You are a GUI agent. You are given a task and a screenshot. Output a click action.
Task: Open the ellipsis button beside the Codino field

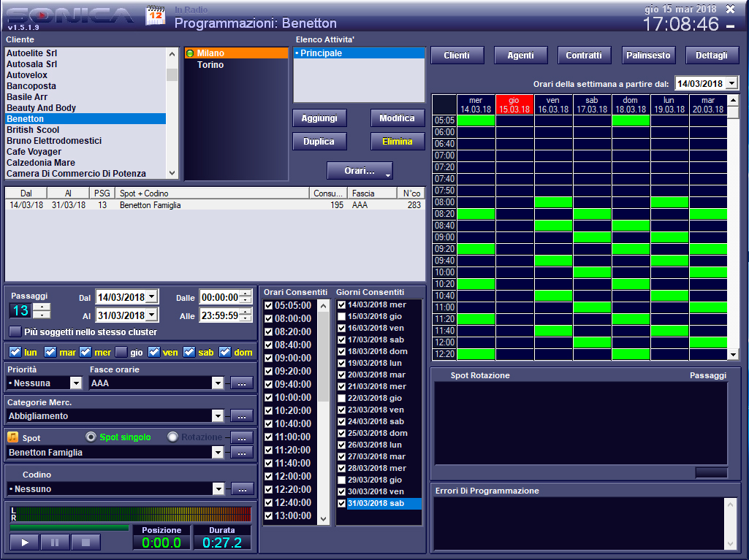[x=242, y=489]
